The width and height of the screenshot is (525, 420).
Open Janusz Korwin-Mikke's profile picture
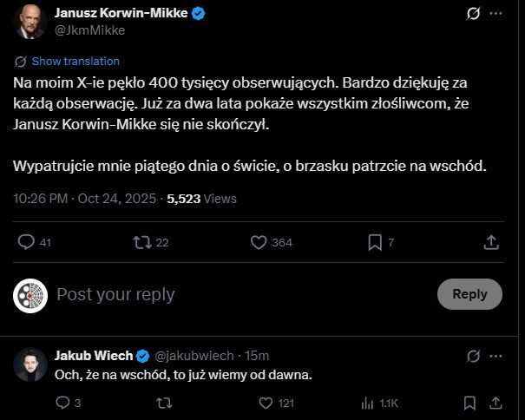coord(30,22)
